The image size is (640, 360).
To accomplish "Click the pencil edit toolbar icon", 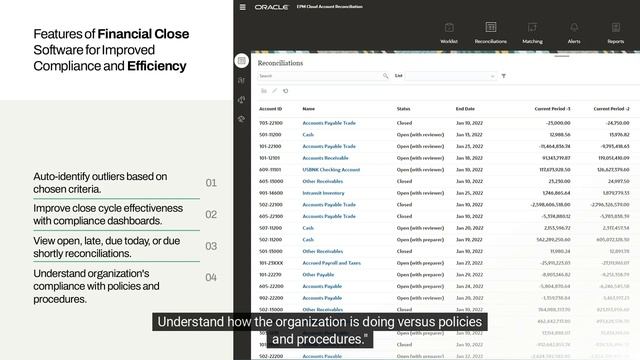I will click(x=274, y=91).
